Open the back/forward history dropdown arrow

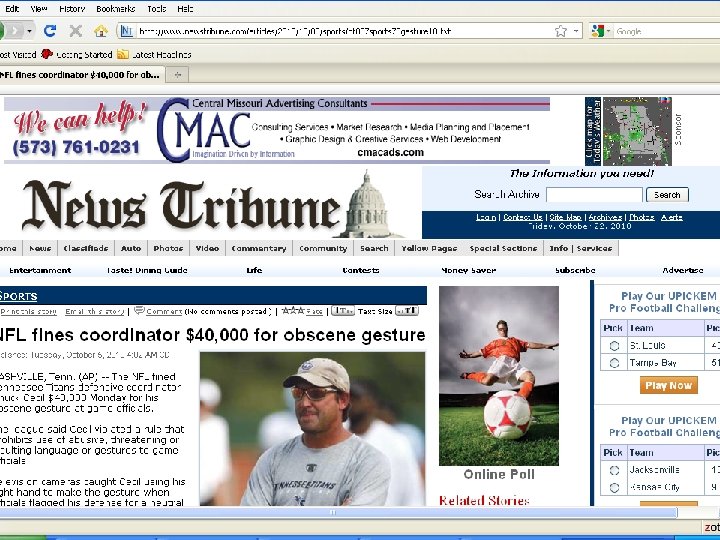(x=29, y=31)
